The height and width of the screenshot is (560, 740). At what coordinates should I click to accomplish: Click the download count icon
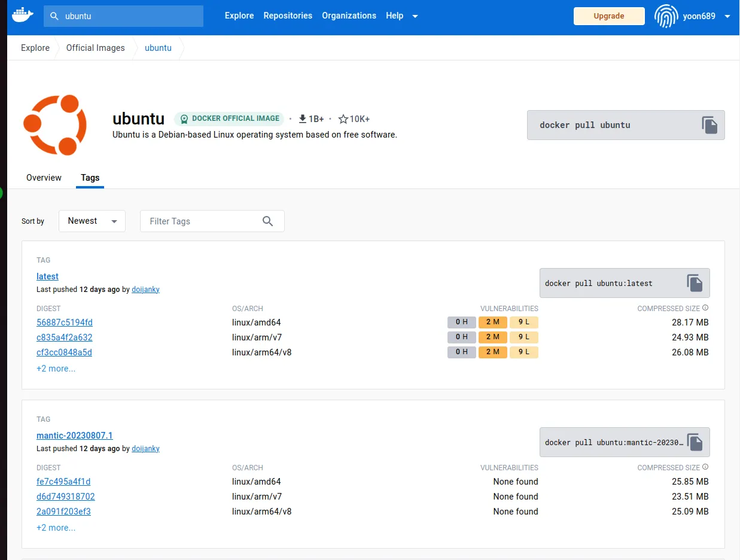click(x=303, y=119)
